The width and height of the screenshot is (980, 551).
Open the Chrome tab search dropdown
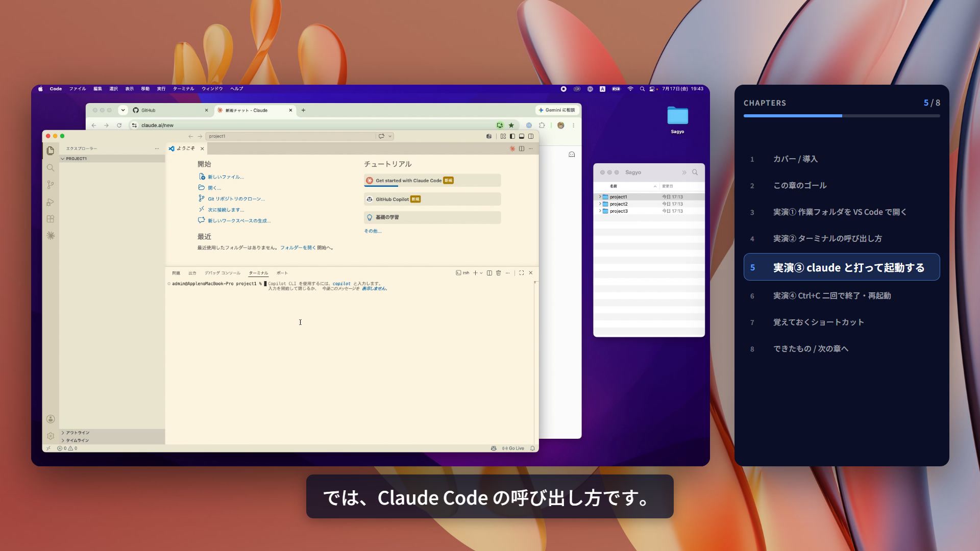(123, 110)
